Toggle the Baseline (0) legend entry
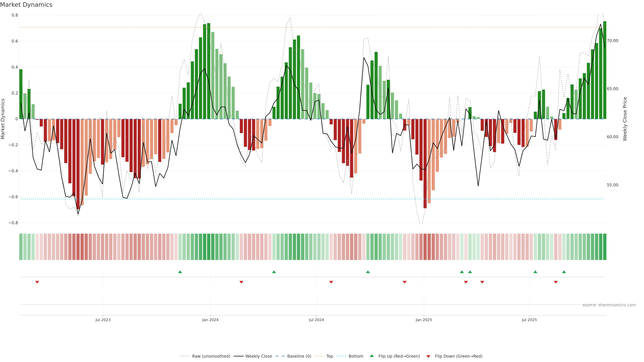The height and width of the screenshot is (362, 644). click(x=299, y=356)
